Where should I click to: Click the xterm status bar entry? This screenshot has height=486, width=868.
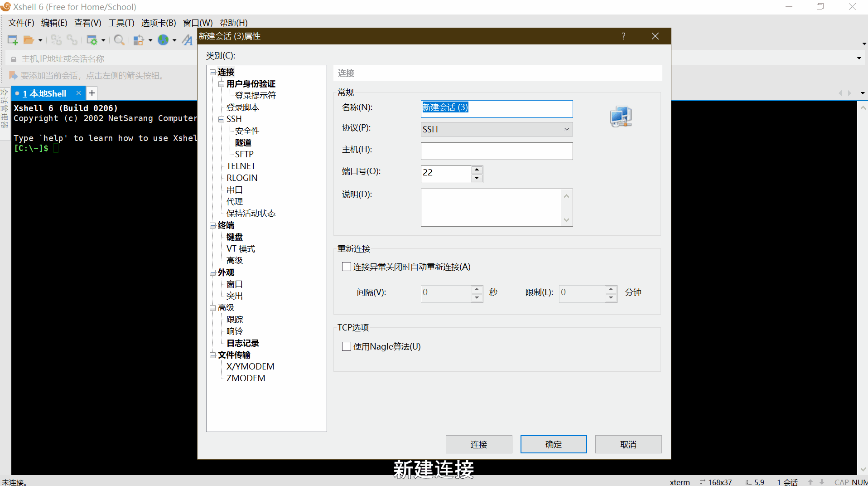click(680, 482)
